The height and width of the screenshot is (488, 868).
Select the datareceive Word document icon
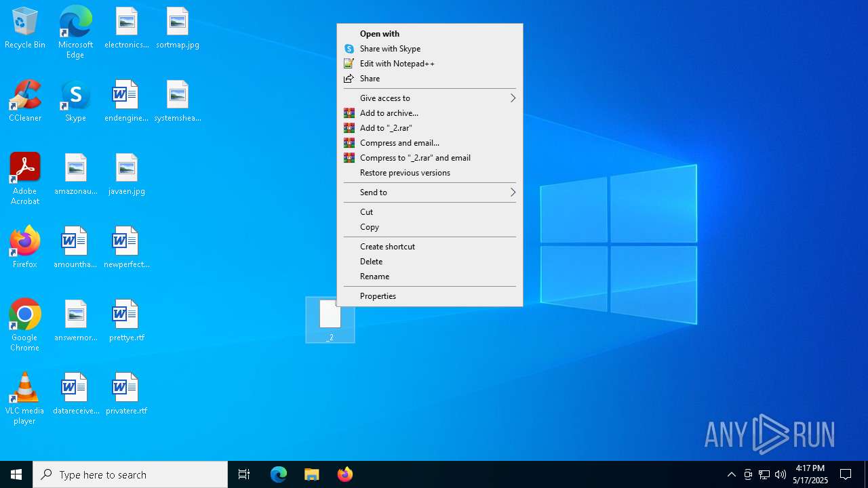coord(75,394)
